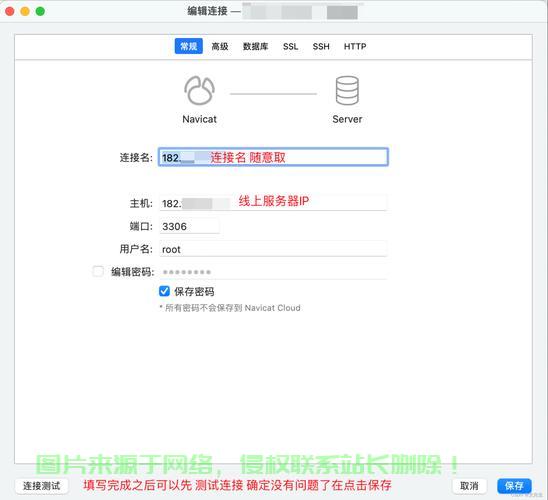Click the Navicat Cloud password note text
Screen dimensions: 548x500
pos(230,308)
